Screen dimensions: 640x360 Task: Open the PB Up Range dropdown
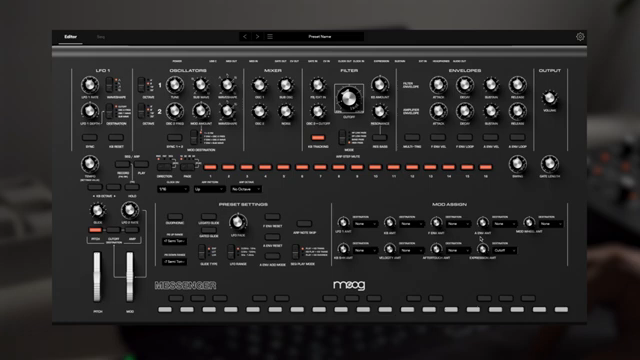point(175,241)
